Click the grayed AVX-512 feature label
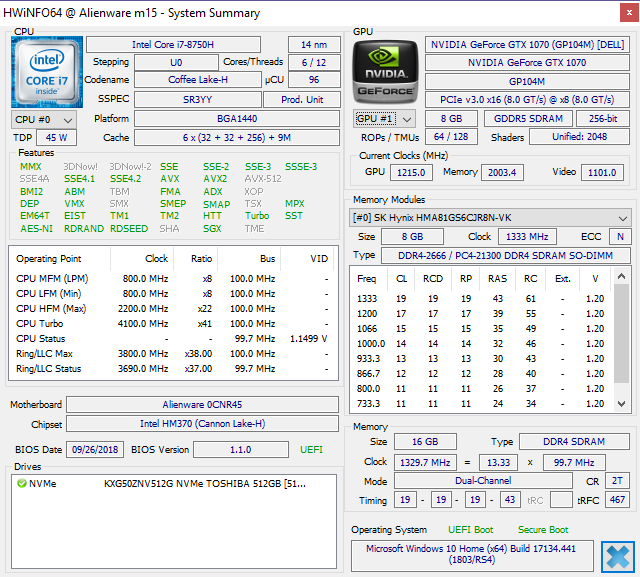 (263, 179)
